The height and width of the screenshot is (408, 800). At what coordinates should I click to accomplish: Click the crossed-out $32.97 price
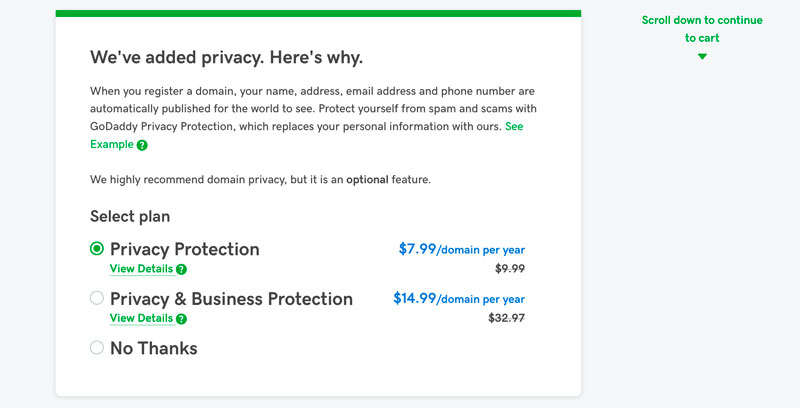point(506,318)
